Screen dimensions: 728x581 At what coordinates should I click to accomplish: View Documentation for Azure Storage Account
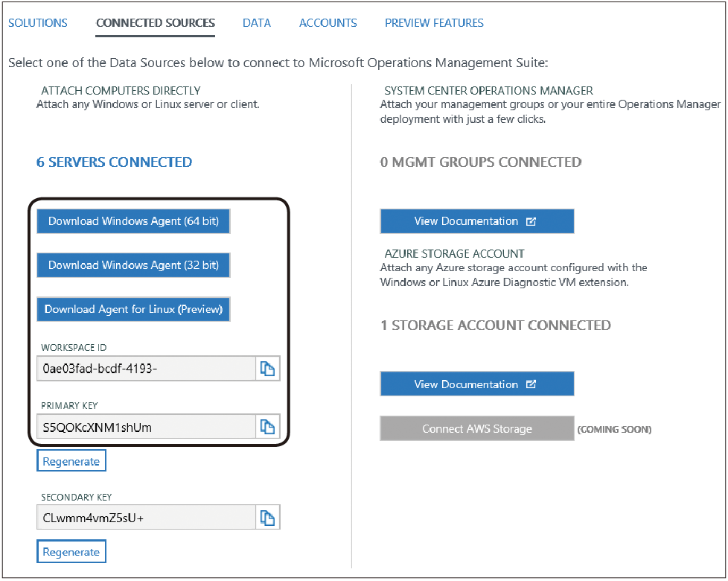click(x=477, y=384)
